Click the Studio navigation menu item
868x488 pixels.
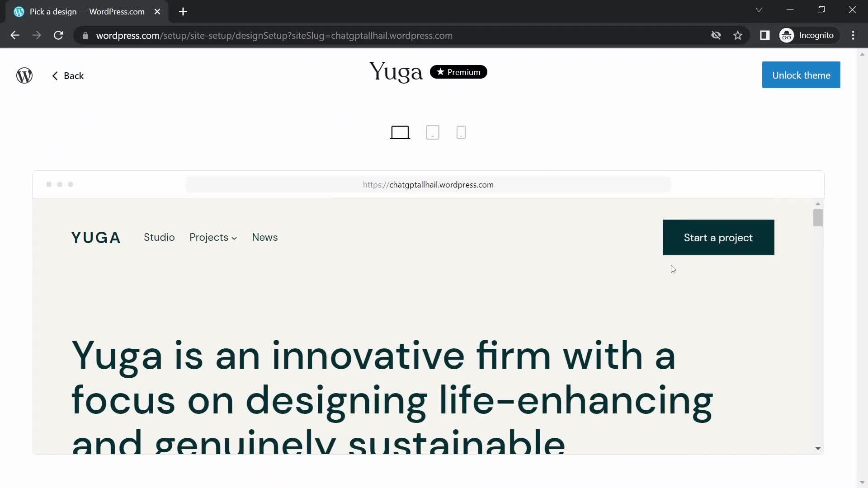pos(159,238)
